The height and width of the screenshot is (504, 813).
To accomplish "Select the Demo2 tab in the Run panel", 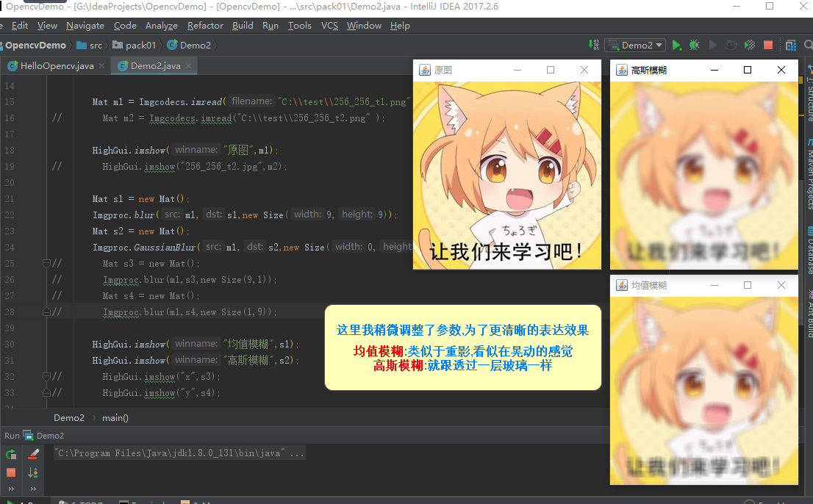I will click(45, 436).
